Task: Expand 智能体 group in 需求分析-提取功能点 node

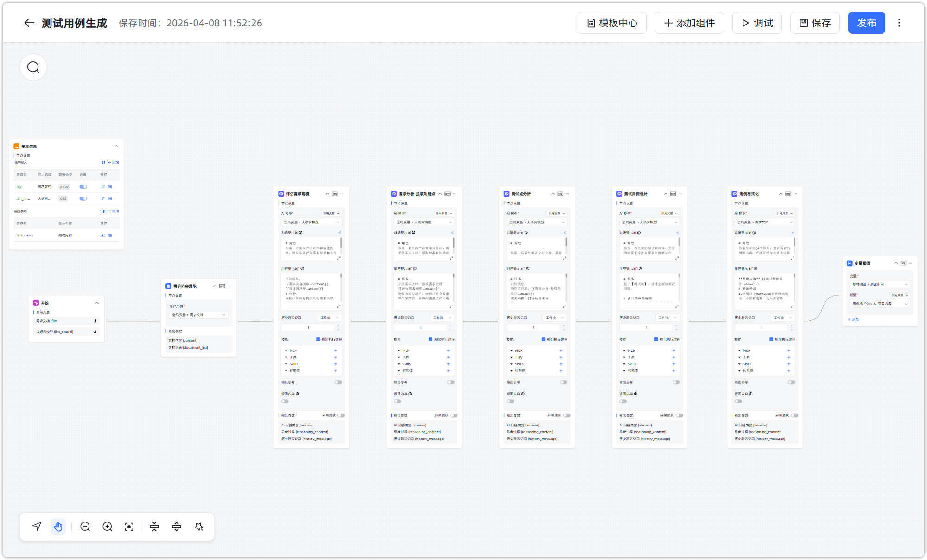Action: click(399, 371)
